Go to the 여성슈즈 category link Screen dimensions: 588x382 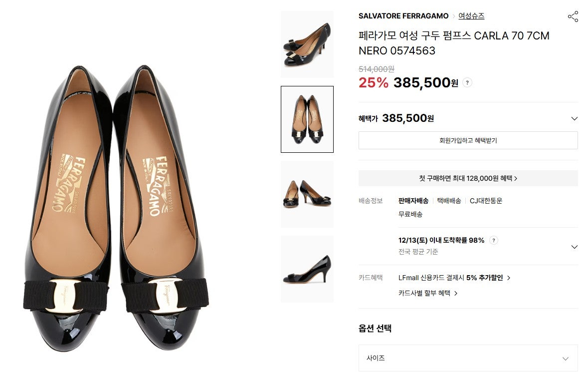[x=471, y=16]
